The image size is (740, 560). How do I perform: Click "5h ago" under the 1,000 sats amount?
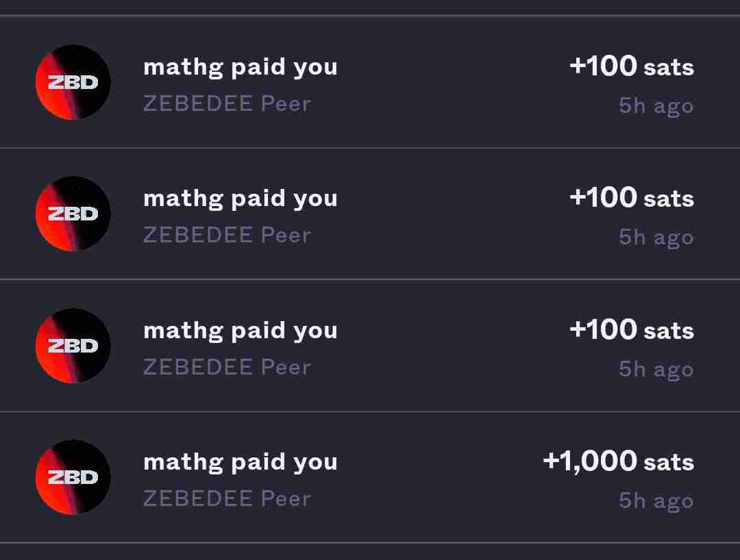pyautogui.click(x=656, y=500)
